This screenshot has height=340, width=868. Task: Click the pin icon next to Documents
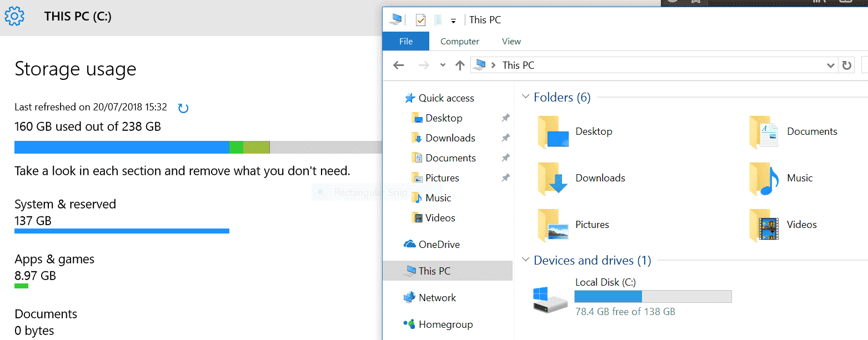(505, 158)
